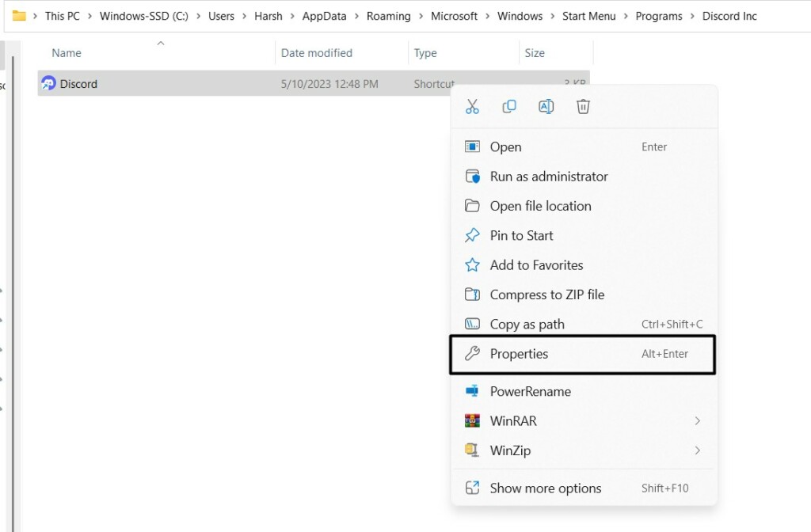Select Run as administrator
The image size is (811, 532).
[548, 177]
